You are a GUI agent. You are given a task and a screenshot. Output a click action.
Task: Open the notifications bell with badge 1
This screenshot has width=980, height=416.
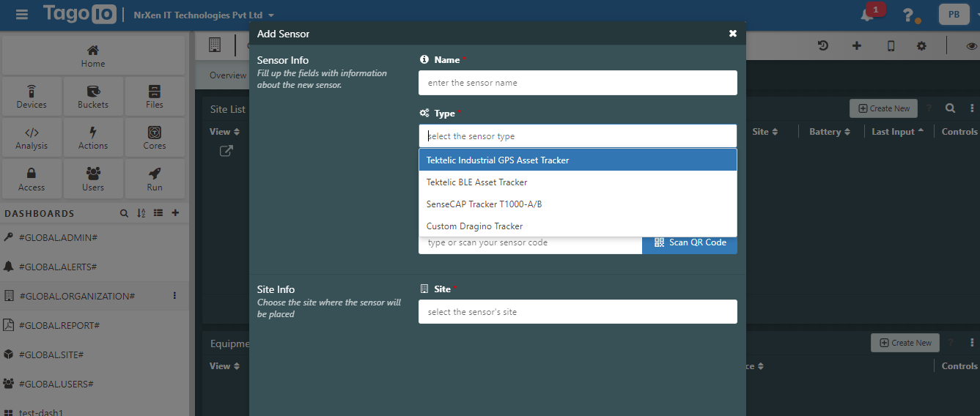click(867, 15)
